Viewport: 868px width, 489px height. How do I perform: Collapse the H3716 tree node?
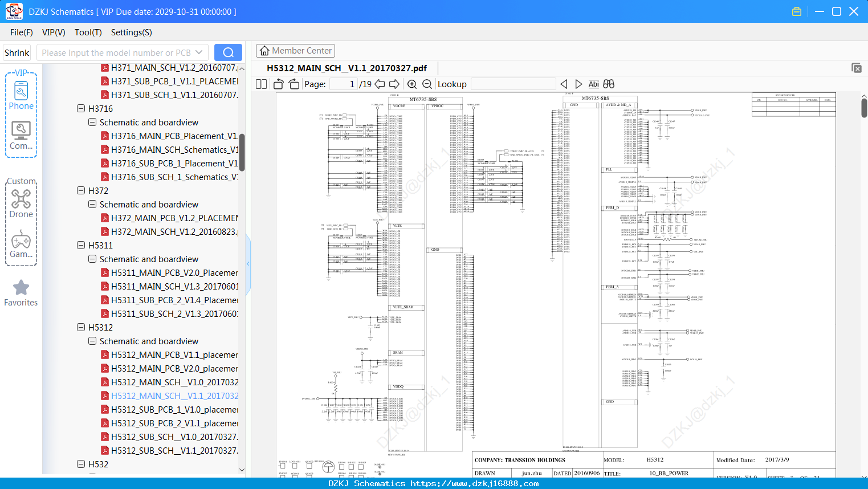(81, 108)
